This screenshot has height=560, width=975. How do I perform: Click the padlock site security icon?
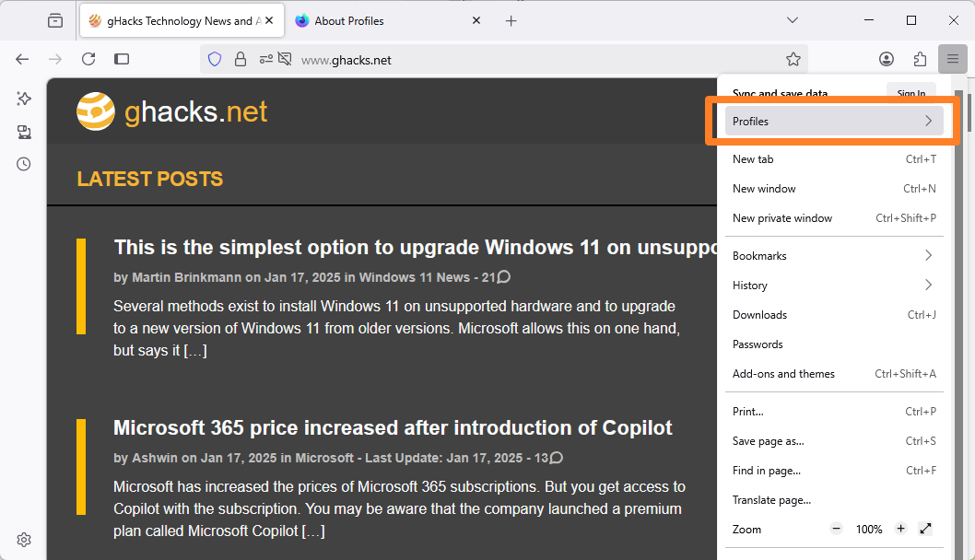(240, 60)
